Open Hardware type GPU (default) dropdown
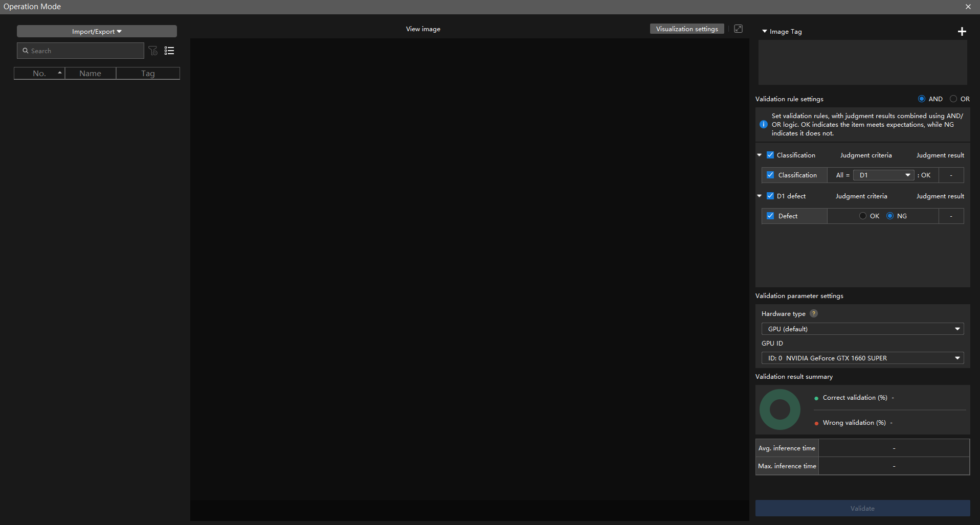The image size is (980, 525). coord(862,329)
